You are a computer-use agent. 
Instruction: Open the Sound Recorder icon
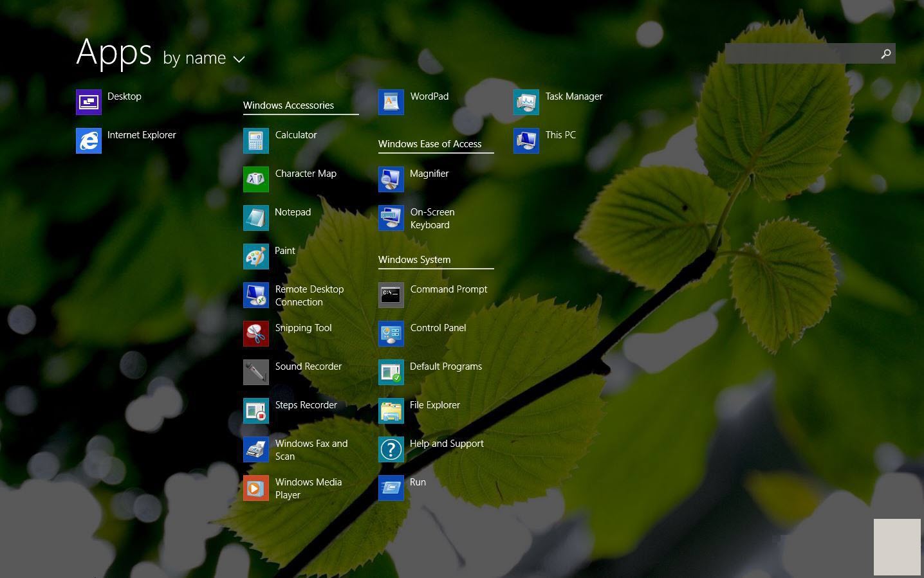(256, 372)
